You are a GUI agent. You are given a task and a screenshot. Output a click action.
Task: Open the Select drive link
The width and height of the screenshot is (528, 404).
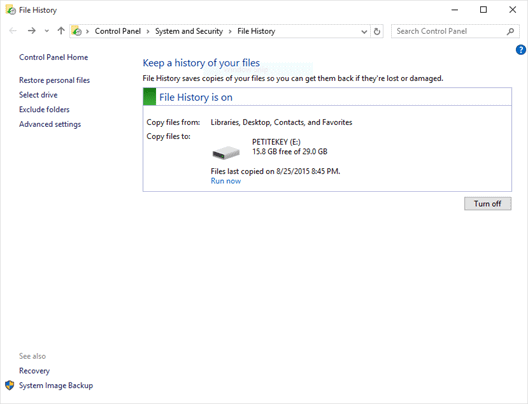[x=38, y=95]
